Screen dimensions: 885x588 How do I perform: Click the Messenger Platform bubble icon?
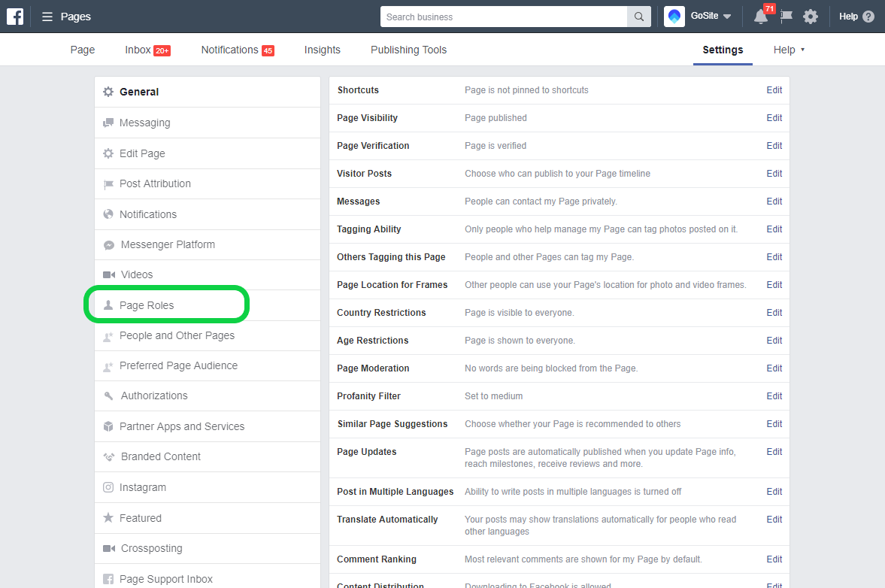point(109,245)
